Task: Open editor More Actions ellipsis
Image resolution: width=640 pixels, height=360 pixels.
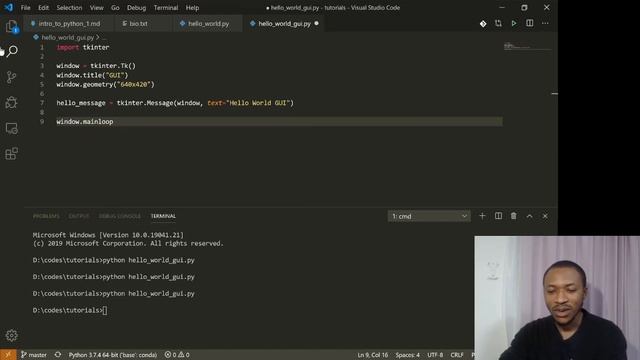Action: pyautogui.click(x=545, y=23)
